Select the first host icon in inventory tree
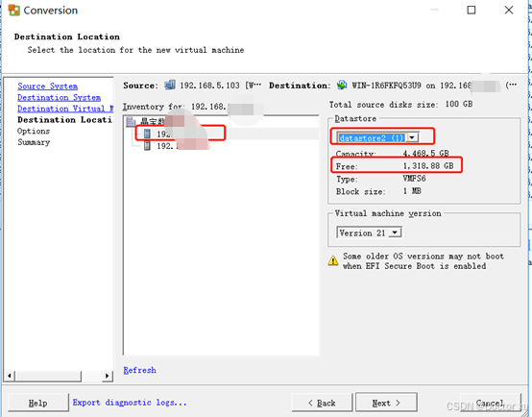532x417 pixels. [147, 134]
